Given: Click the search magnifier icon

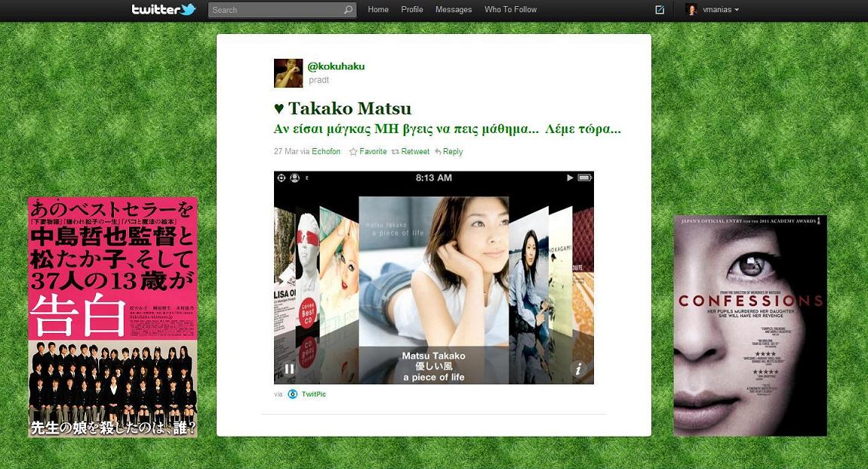Looking at the screenshot, I should coord(348,10).
